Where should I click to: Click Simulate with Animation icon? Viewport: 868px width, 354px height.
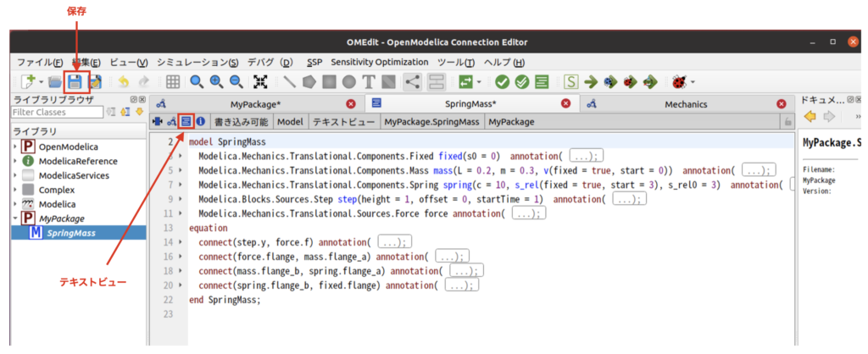650,82
